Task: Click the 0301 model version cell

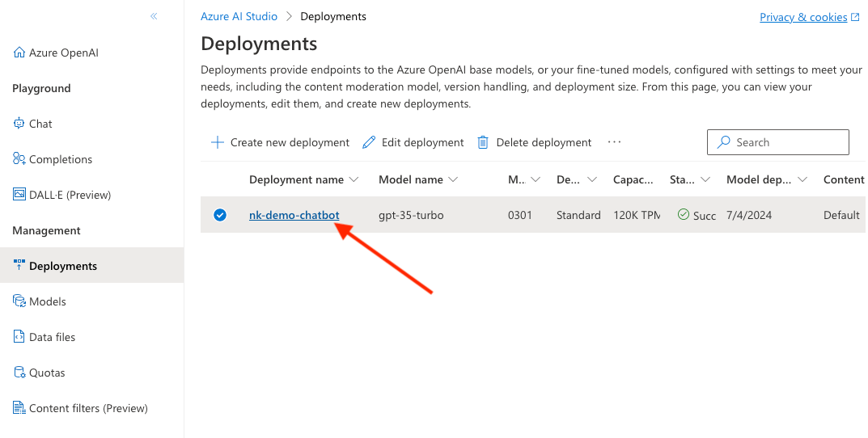Action: coord(520,215)
